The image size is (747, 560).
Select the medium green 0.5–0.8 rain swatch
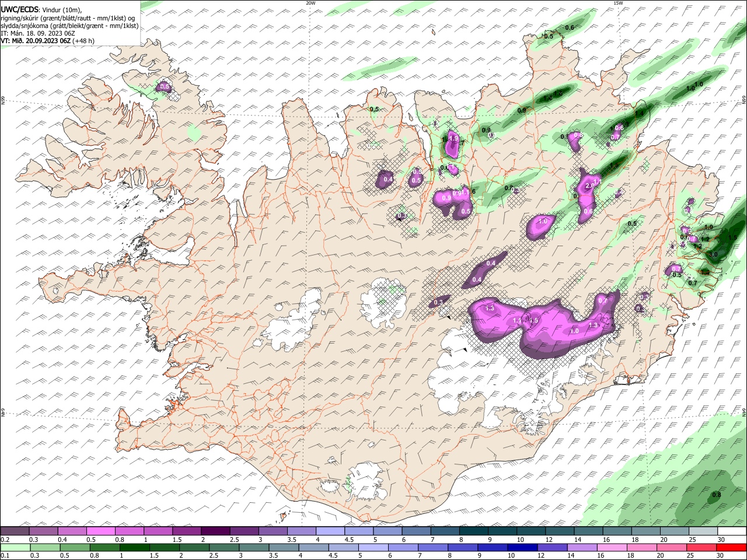(x=75, y=547)
